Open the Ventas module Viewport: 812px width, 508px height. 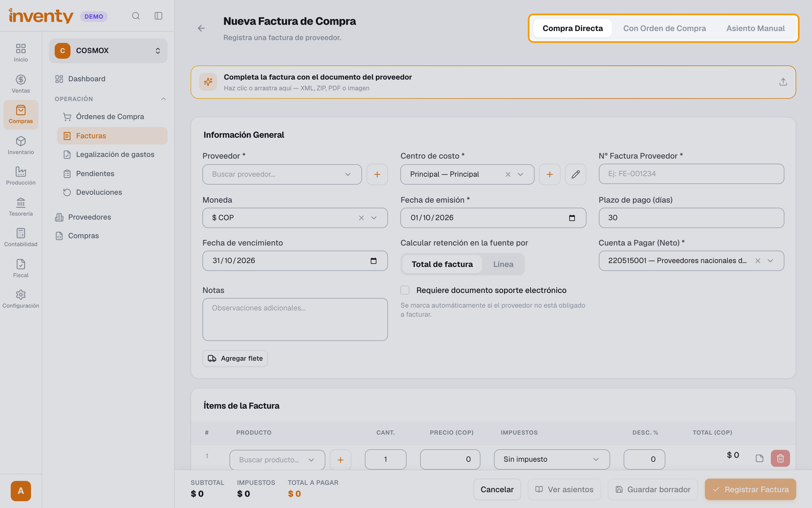(21, 84)
